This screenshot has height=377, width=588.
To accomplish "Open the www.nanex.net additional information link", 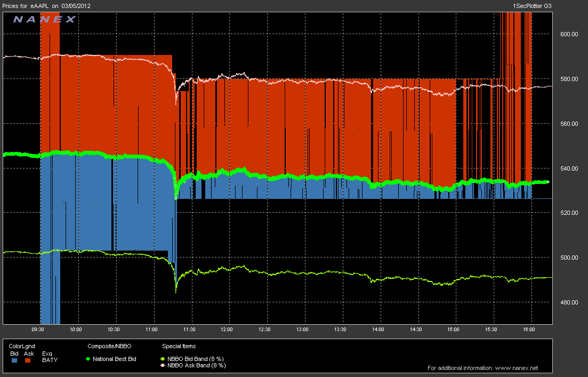I will click(517, 368).
